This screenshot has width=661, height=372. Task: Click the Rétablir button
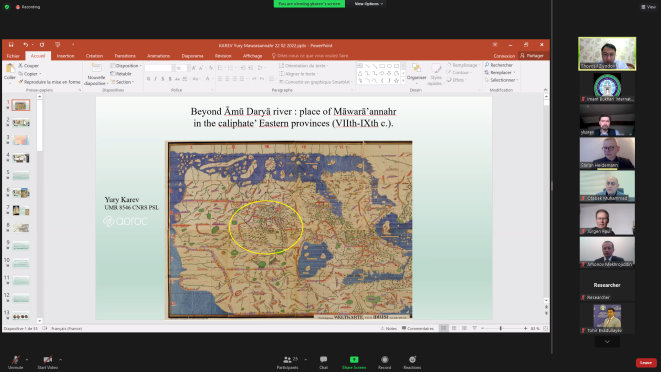[121, 74]
